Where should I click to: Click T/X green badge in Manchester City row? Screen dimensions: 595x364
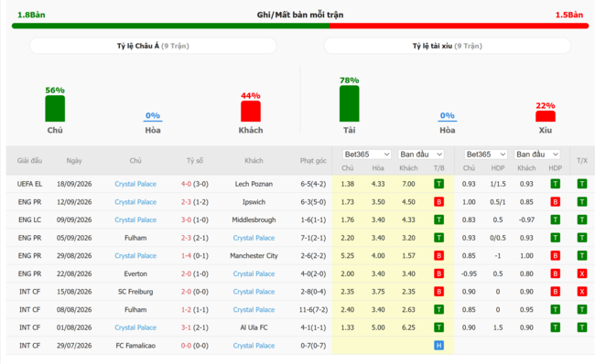pyautogui.click(x=582, y=255)
